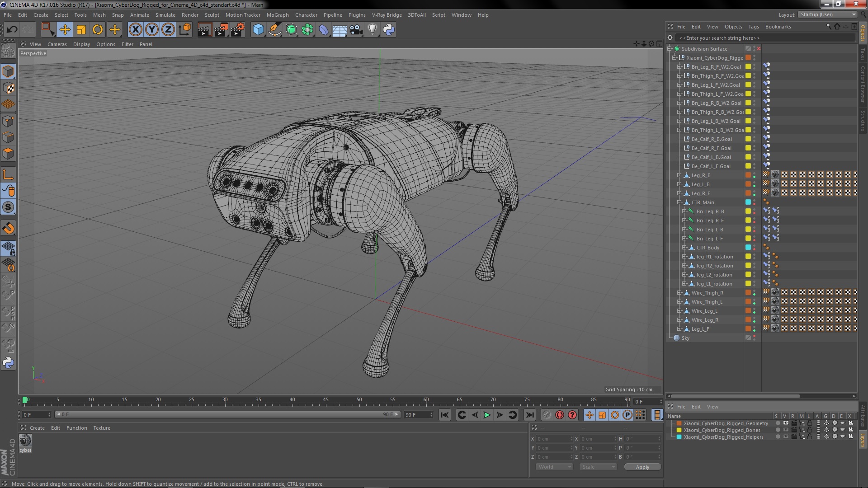Open the World coordinate dropdown
The width and height of the screenshot is (868, 488).
[554, 467]
